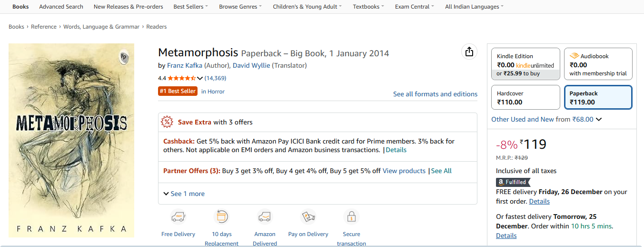This screenshot has width=644, height=247.
Task: Expand Other Used and New offers
Action: pos(546,119)
